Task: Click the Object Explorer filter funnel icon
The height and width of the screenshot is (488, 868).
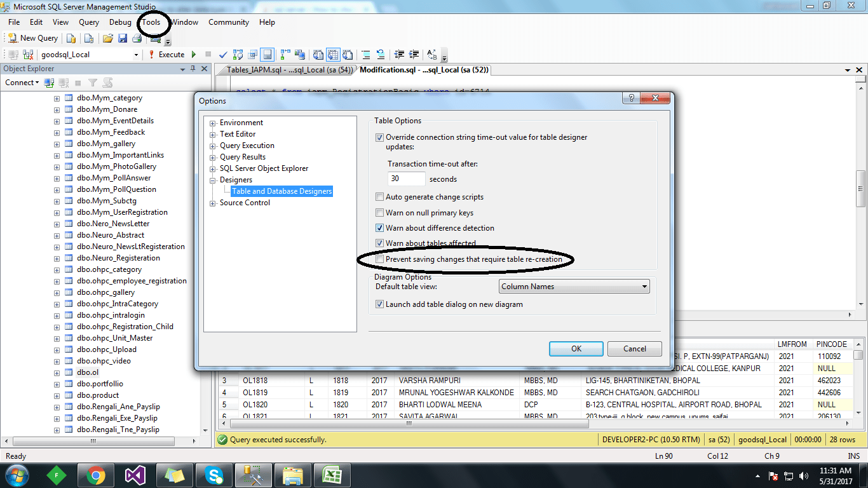Action: [x=93, y=83]
